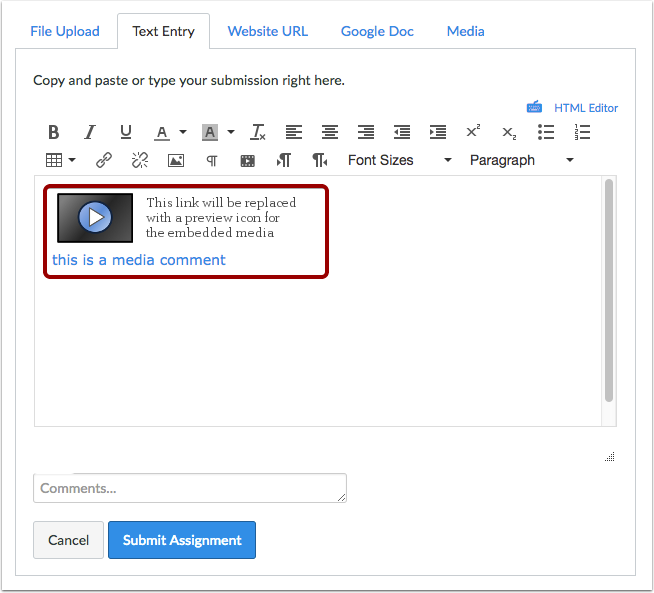Viewport: 654px width, 593px height.
Task: Remove link with broken chain icon
Action: pyautogui.click(x=140, y=160)
